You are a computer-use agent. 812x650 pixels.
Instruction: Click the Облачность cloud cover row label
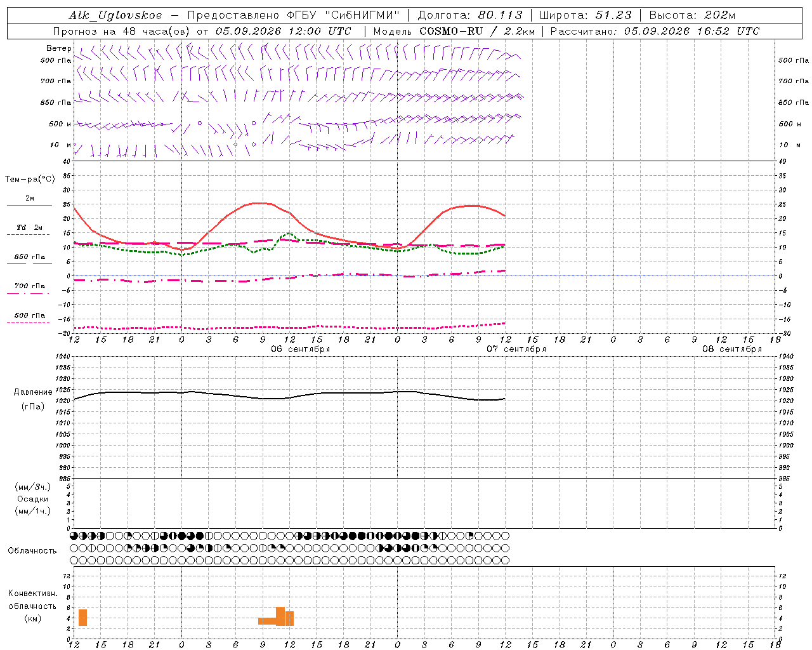(x=32, y=550)
